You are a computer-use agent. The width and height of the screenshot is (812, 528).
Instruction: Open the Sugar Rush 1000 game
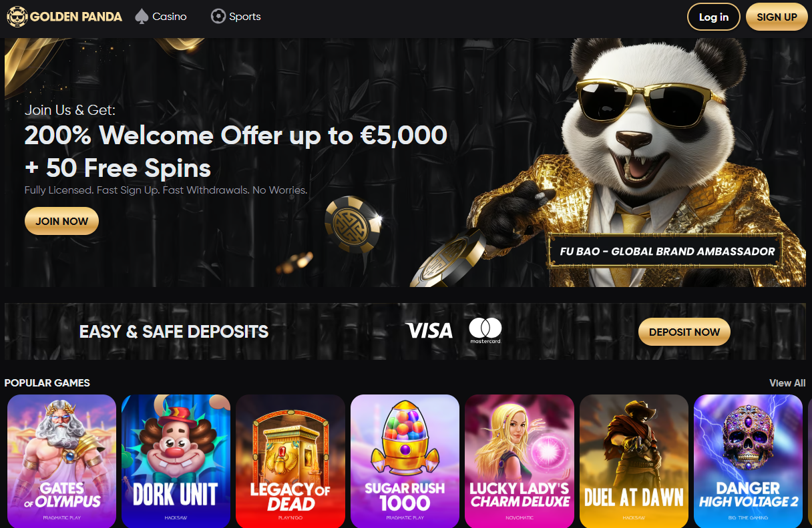pos(405,461)
